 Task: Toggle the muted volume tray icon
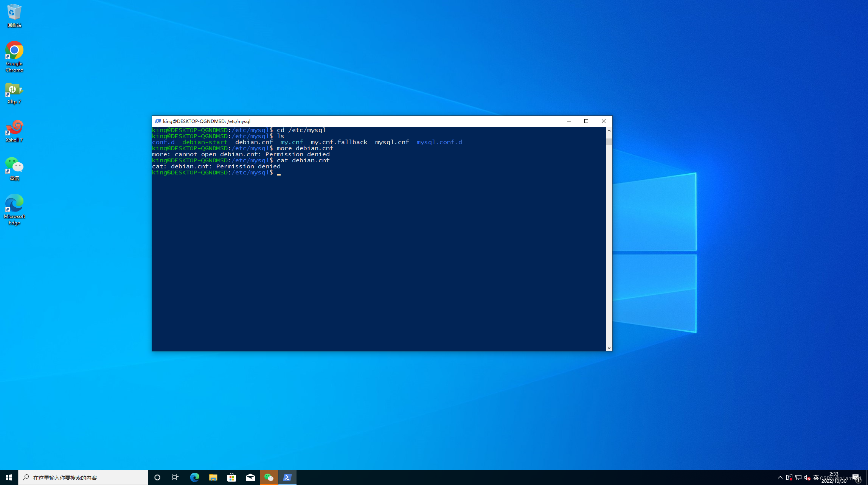tap(807, 477)
